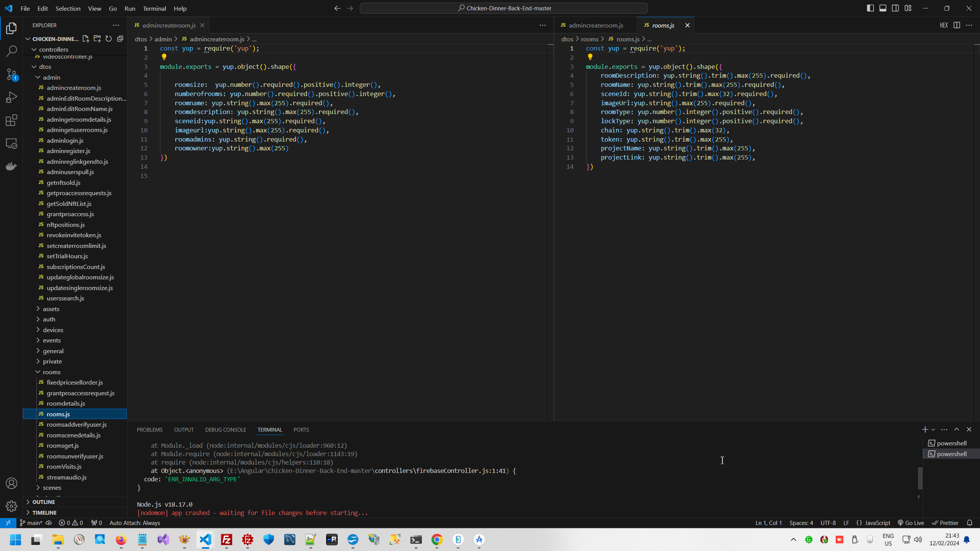Click New File icon in explorer header
The image size is (980, 551).
86,39
